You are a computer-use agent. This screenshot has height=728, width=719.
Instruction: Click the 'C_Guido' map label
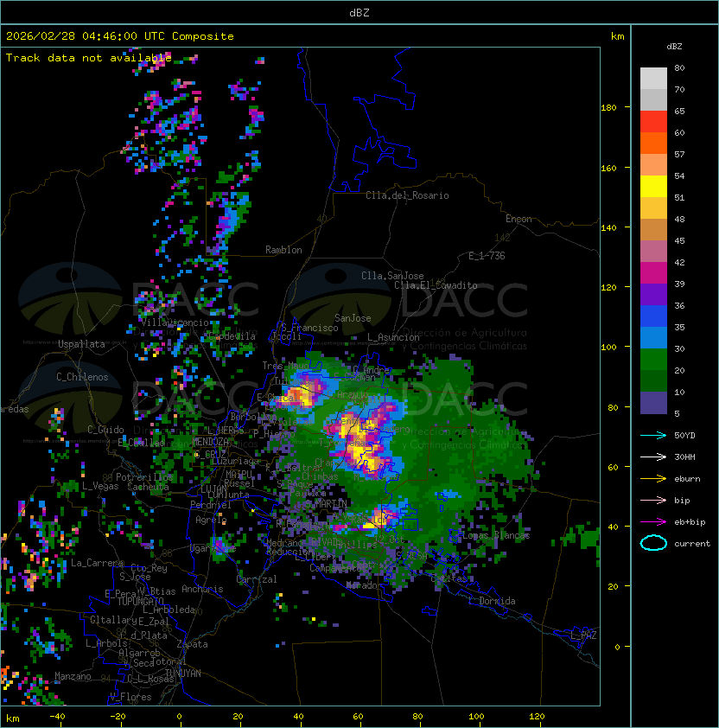[105, 430]
